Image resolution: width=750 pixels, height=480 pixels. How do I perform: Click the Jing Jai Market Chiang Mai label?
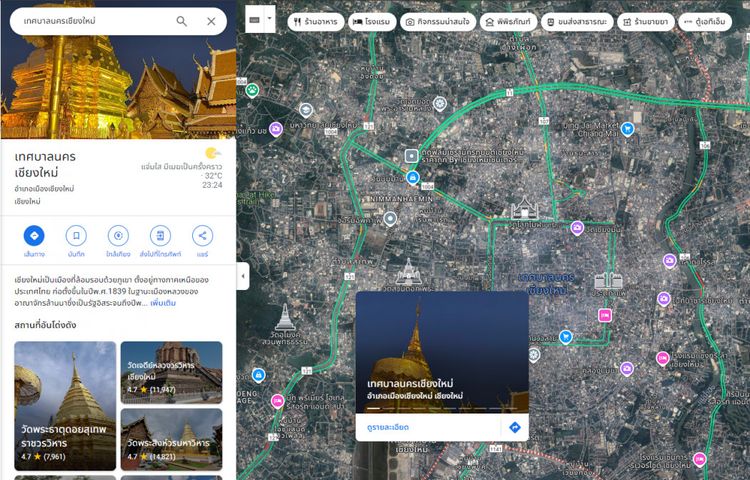(591, 130)
